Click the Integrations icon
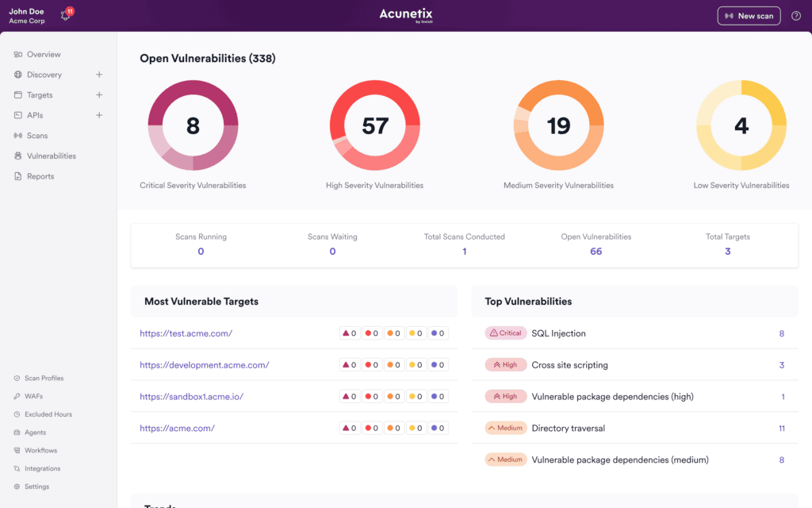812x508 pixels. tap(17, 468)
